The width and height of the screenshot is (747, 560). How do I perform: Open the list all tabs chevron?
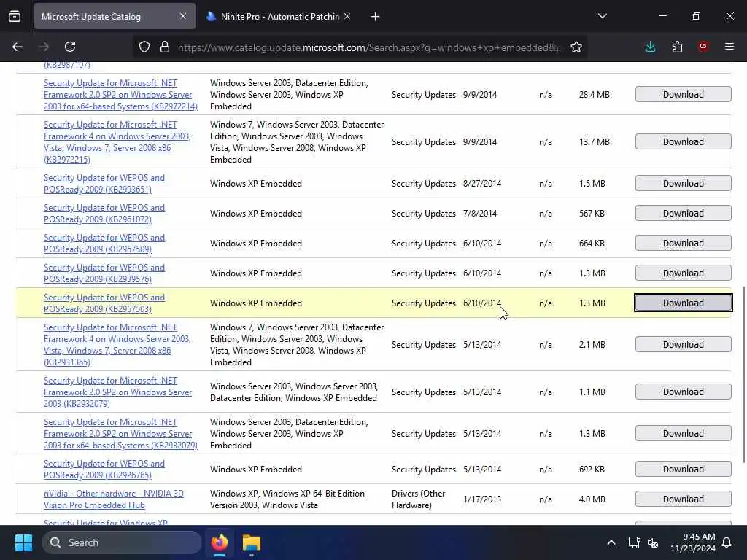coord(602,16)
